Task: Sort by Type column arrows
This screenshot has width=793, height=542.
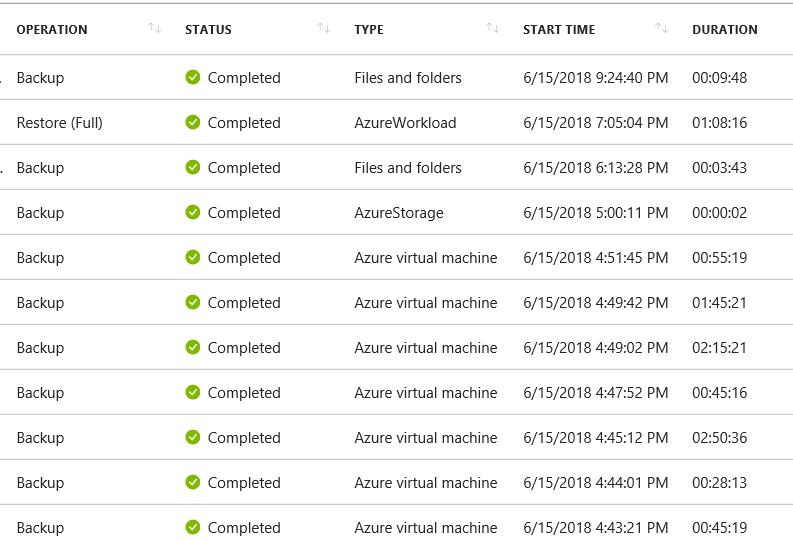Action: pyautogui.click(x=493, y=28)
